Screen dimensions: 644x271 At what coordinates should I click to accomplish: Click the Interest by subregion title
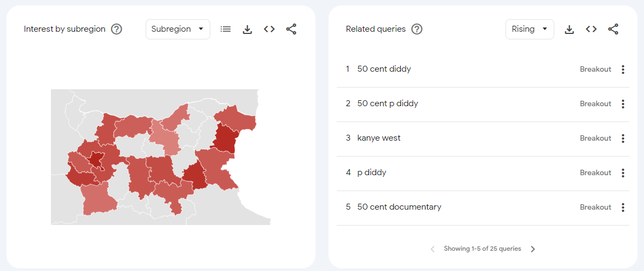click(x=65, y=29)
